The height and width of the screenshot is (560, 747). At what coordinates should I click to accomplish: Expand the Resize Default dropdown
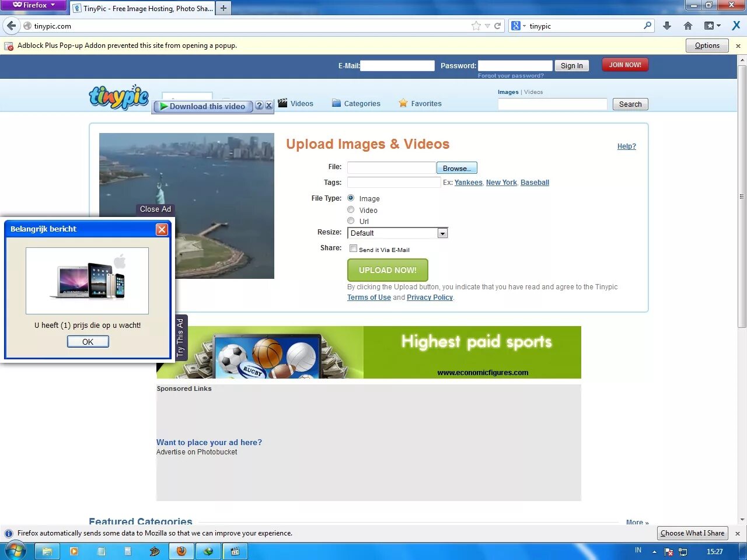coord(397,233)
